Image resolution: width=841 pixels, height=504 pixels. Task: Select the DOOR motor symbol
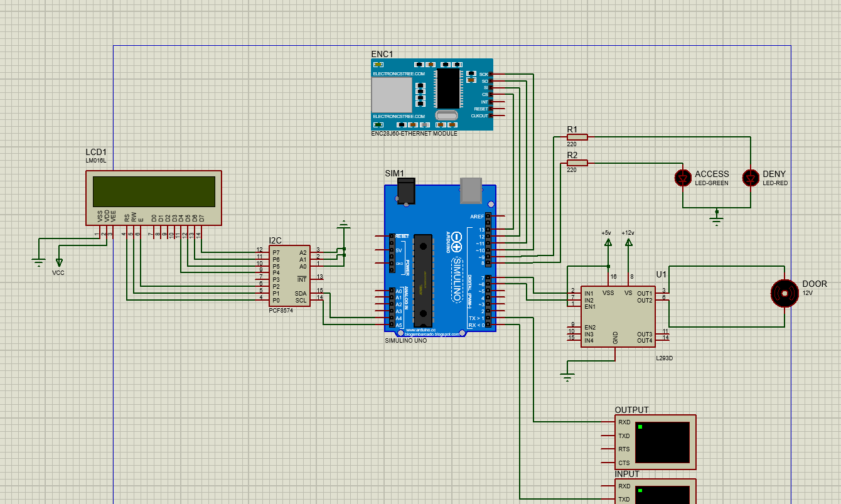click(784, 294)
